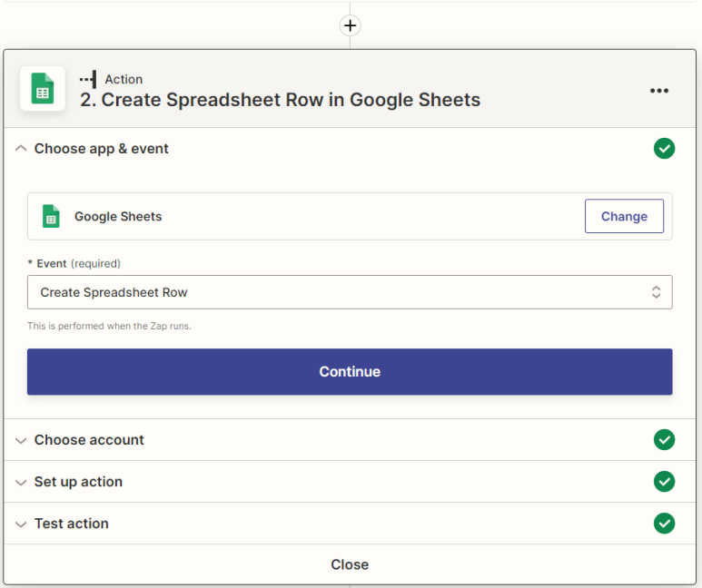Click the Action label above the title

pos(124,79)
